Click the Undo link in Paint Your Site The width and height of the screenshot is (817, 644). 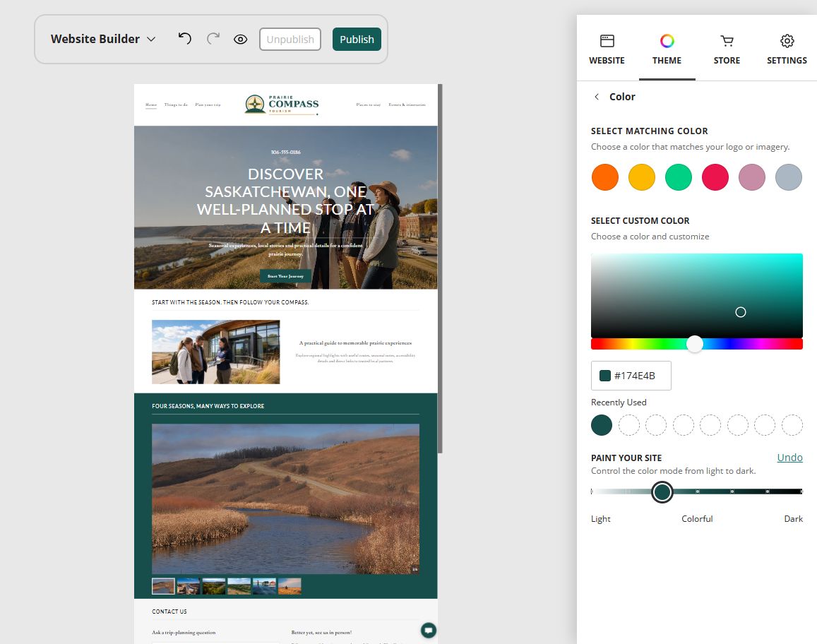pyautogui.click(x=789, y=458)
